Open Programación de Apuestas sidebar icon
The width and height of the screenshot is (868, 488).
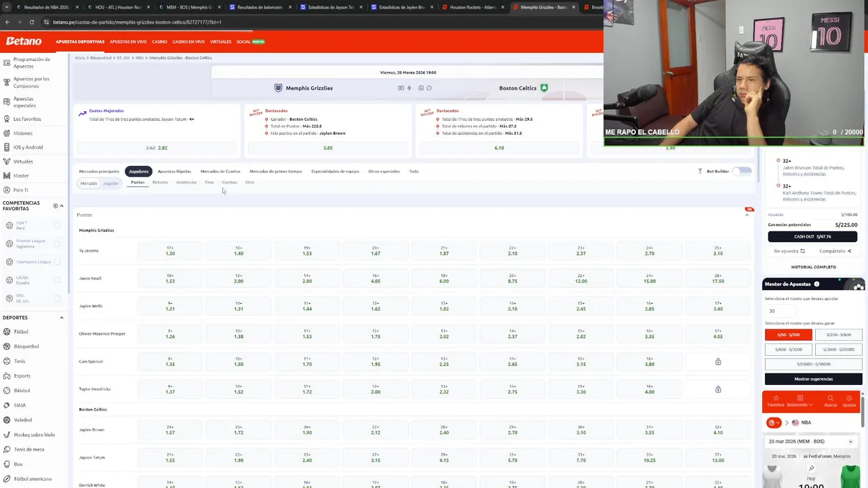(x=6, y=62)
